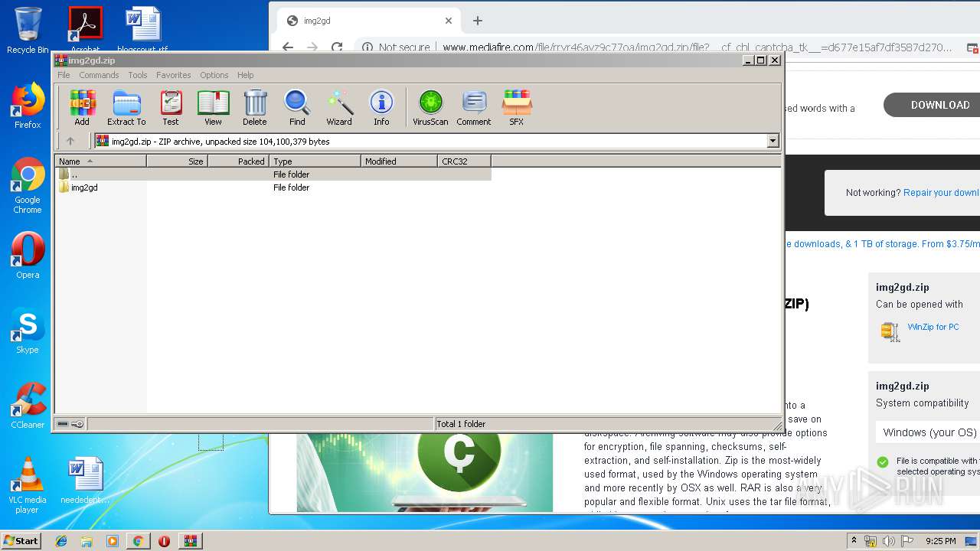980x551 pixels.
Task: Select the parent '..' folder row
Action: [x=273, y=174]
